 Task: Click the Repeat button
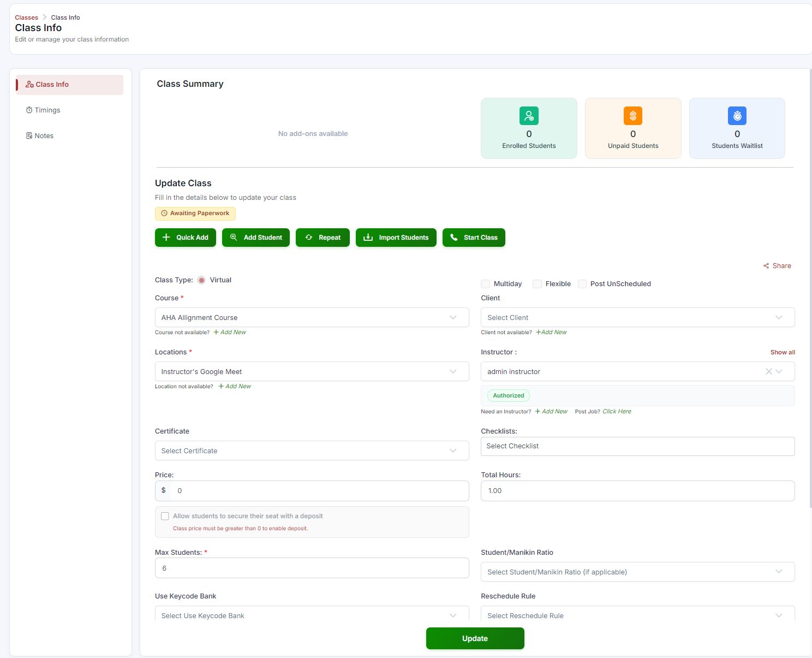[323, 238]
